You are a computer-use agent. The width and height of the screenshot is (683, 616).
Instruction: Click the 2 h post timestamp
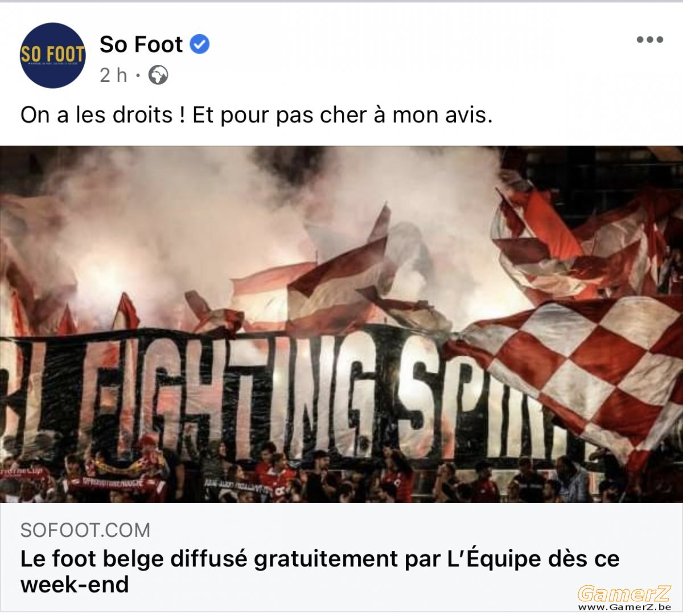click(113, 75)
